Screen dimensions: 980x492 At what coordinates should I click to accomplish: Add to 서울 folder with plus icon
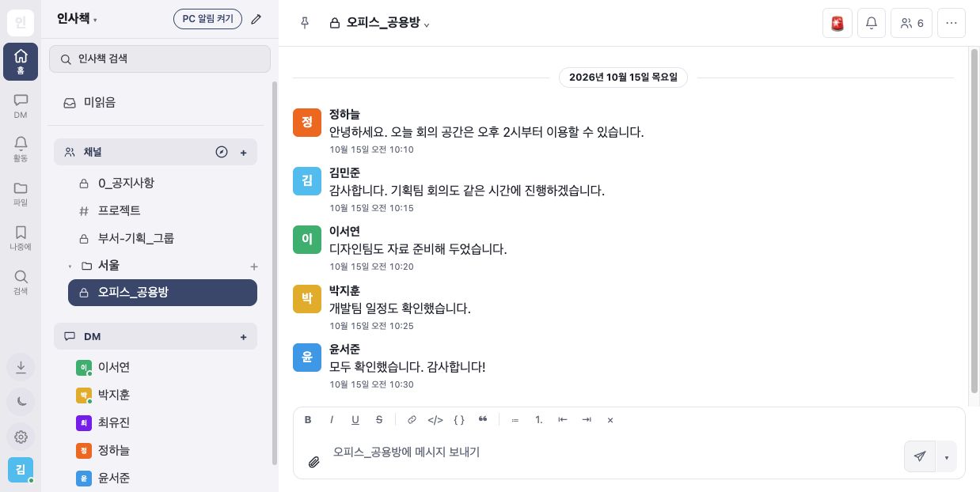click(254, 267)
